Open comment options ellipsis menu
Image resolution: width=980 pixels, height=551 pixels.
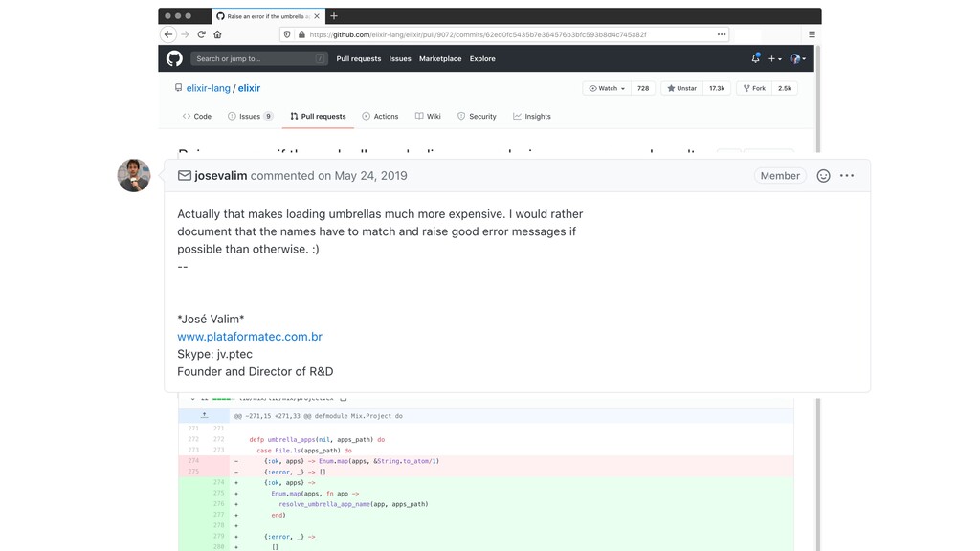(847, 176)
